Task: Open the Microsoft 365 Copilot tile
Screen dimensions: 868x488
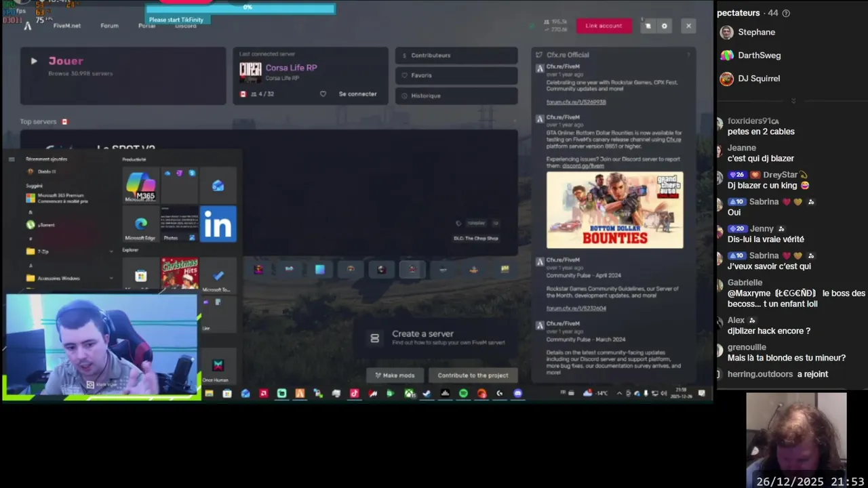Action: click(140, 185)
